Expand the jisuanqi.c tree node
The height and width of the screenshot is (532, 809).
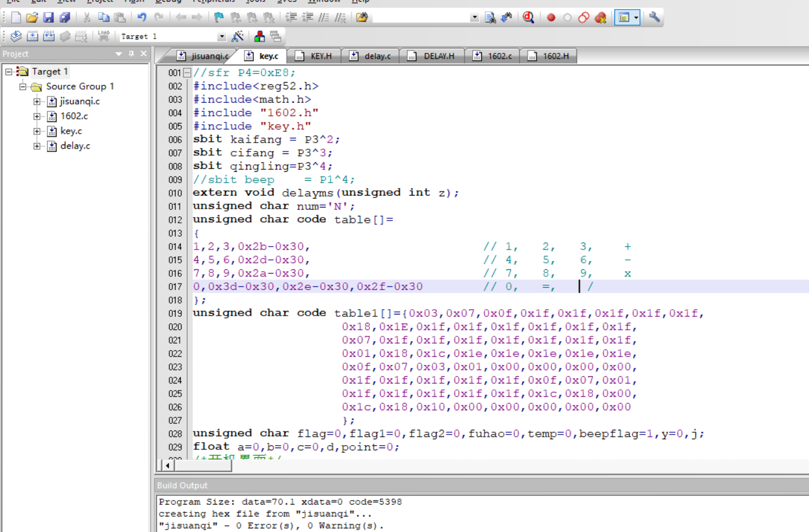(37, 102)
